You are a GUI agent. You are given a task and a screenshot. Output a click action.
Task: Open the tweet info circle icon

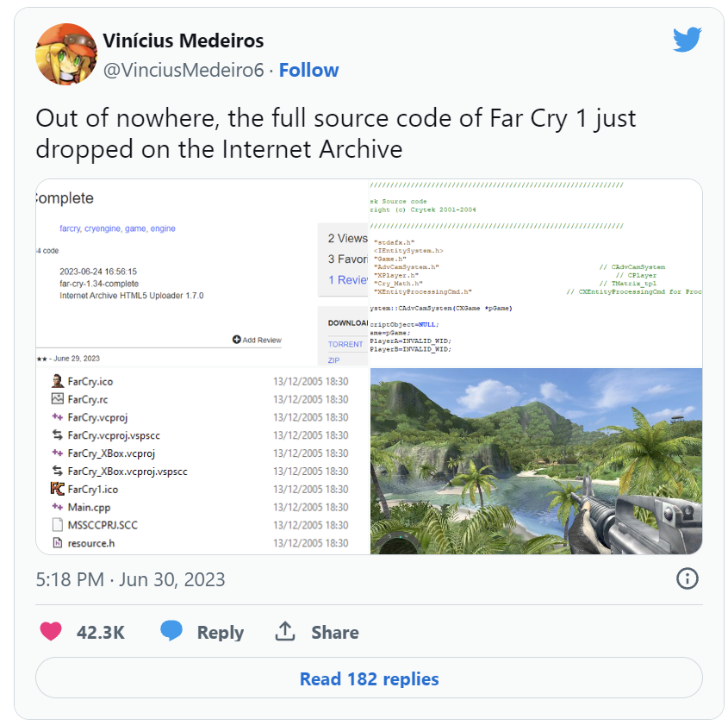click(x=688, y=578)
